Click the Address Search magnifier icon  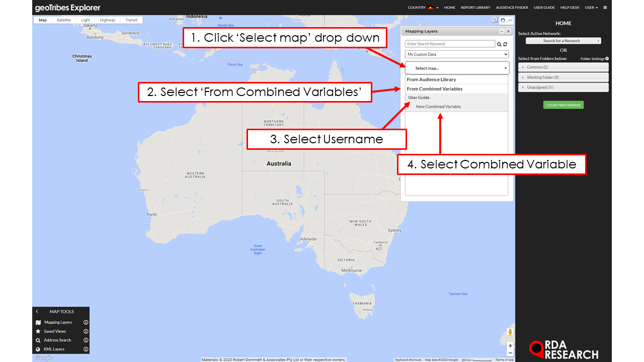point(38,340)
